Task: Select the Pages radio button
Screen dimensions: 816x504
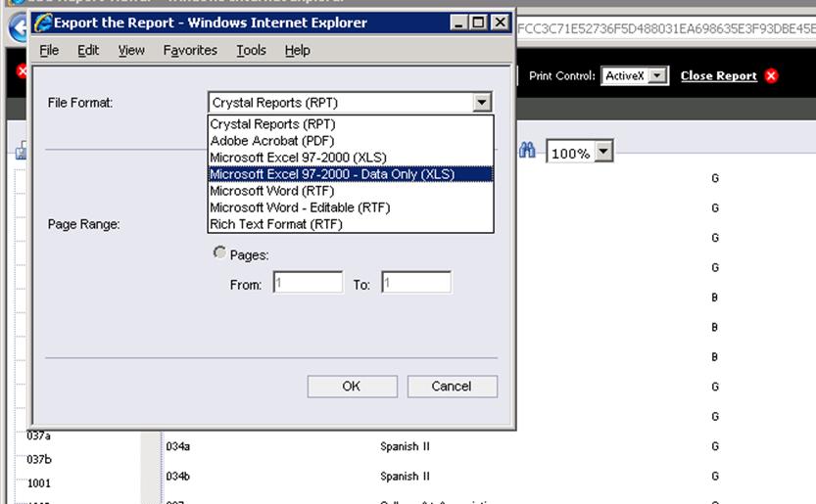Action: click(219, 253)
